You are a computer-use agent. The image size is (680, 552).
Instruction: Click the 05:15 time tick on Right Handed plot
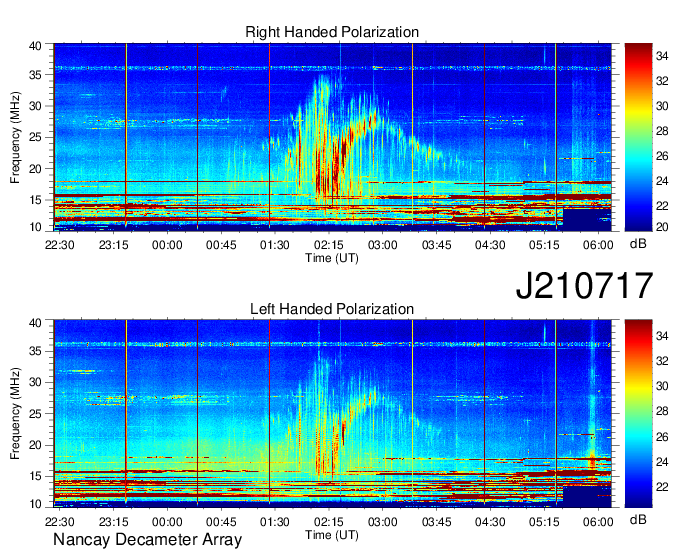(x=544, y=245)
